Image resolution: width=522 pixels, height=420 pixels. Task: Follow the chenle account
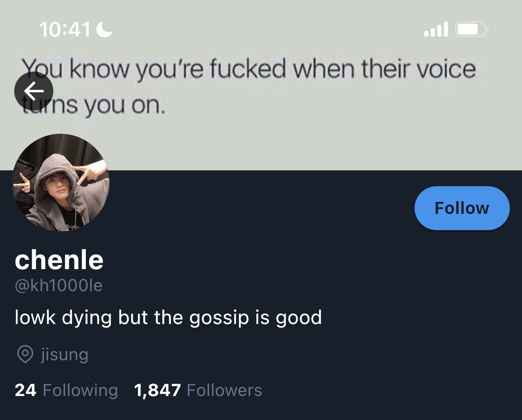tap(462, 208)
